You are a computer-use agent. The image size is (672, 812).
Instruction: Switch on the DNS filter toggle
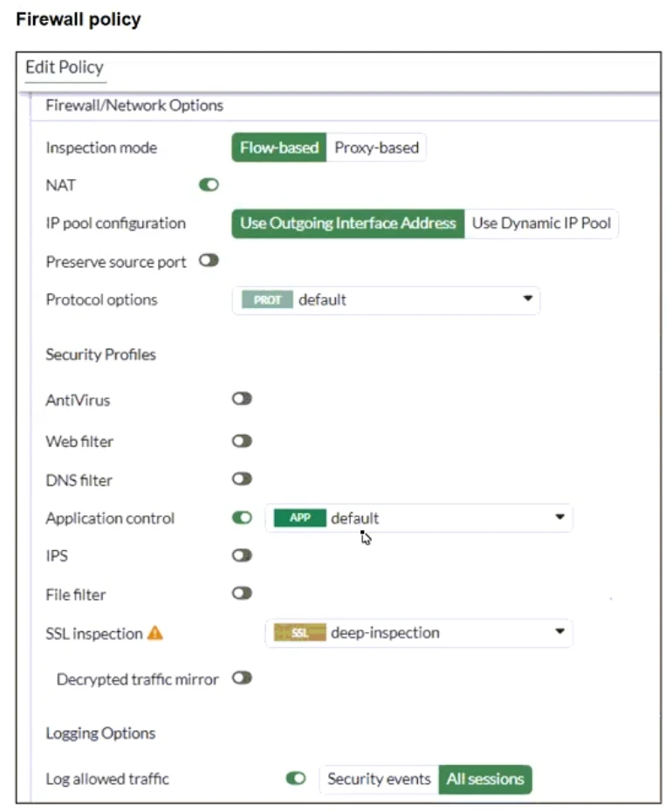pos(242,479)
